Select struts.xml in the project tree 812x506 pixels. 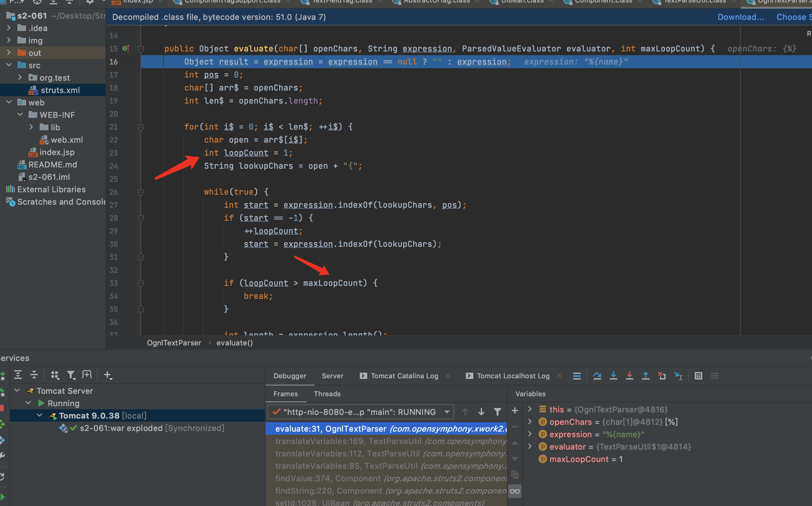click(x=53, y=90)
